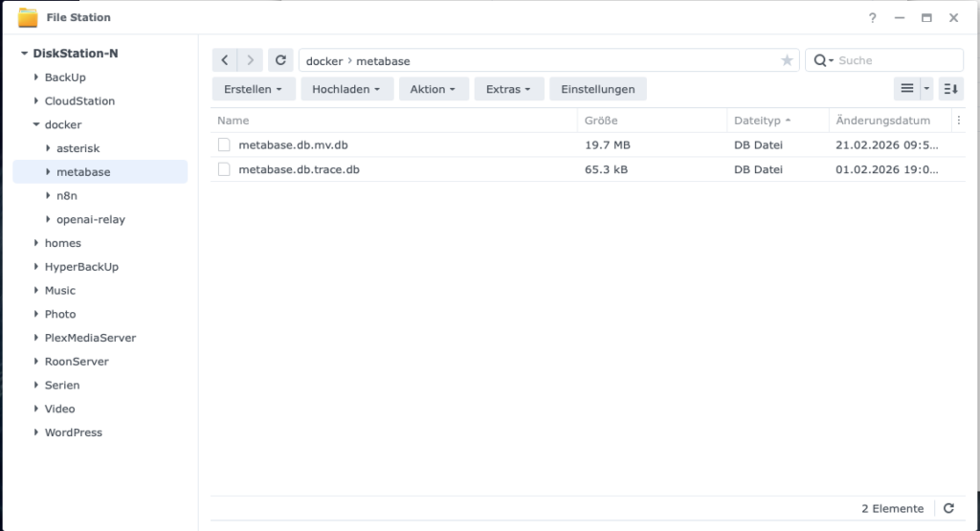Click the Einstellungen button
The height and width of the screenshot is (531, 980).
click(597, 89)
